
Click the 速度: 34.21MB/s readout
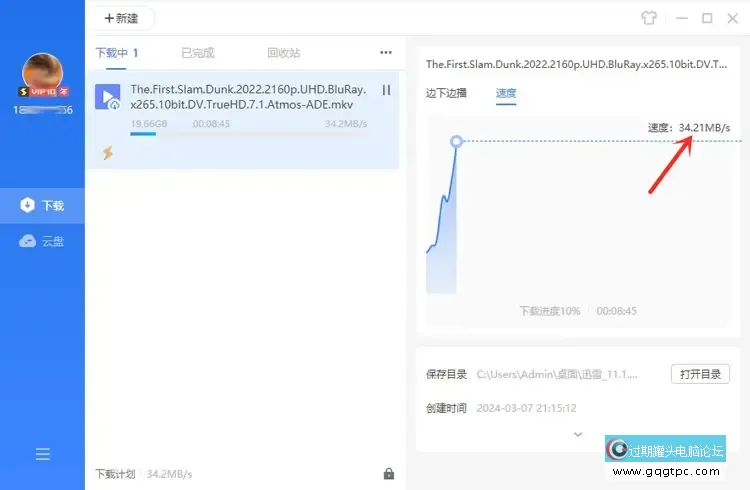[x=689, y=128]
